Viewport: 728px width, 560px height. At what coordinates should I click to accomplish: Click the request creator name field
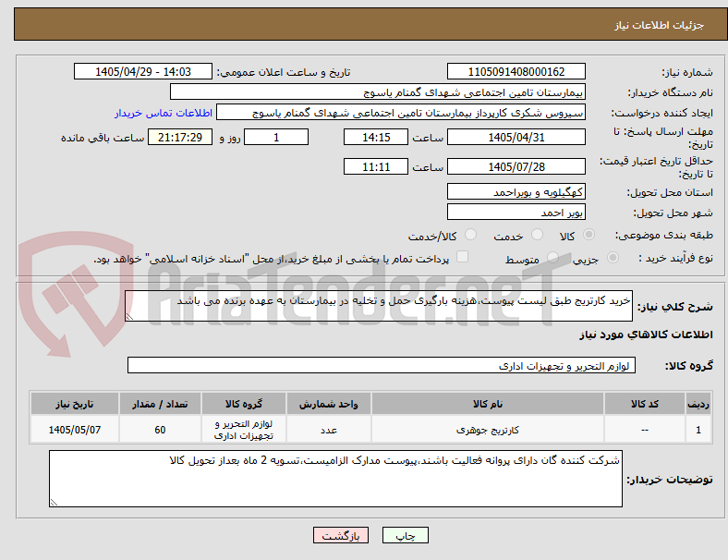tap(401, 113)
